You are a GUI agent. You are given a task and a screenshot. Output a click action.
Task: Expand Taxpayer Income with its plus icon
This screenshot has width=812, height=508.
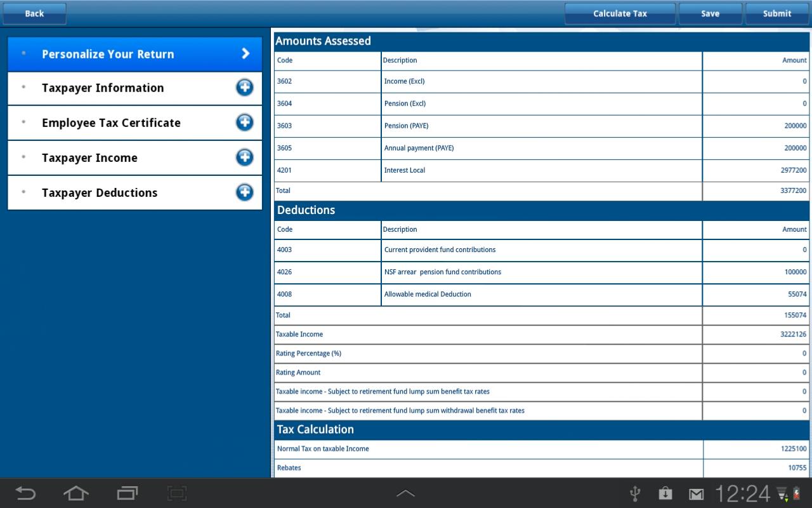(244, 157)
